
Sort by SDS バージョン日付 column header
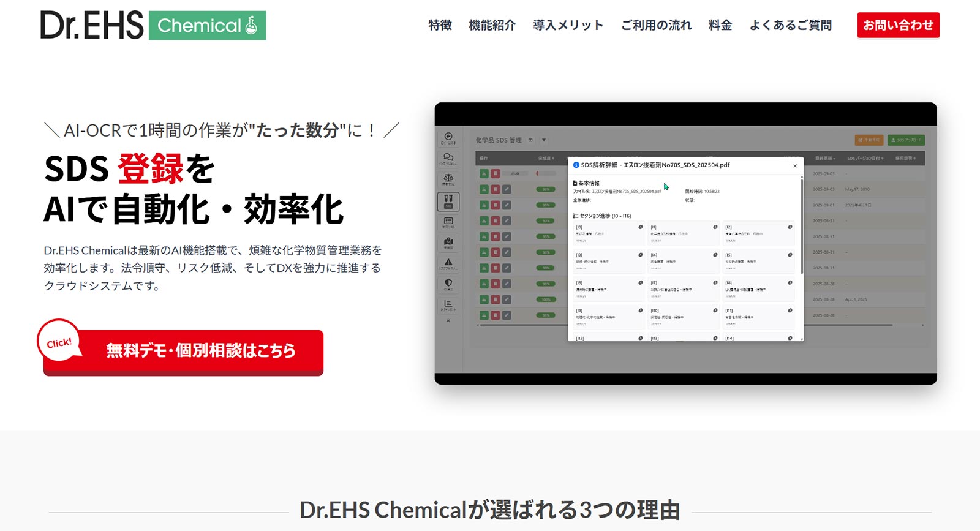[865, 159]
